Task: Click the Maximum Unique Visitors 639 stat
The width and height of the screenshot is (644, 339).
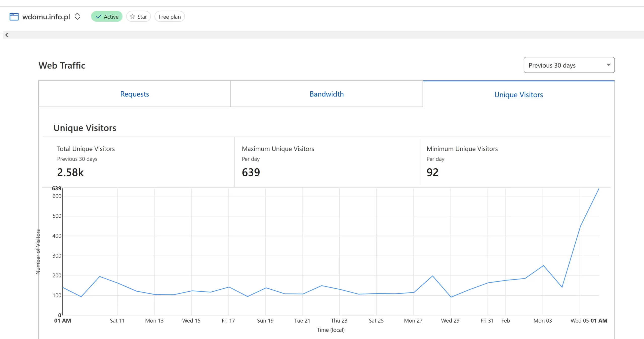Action: pos(251,173)
